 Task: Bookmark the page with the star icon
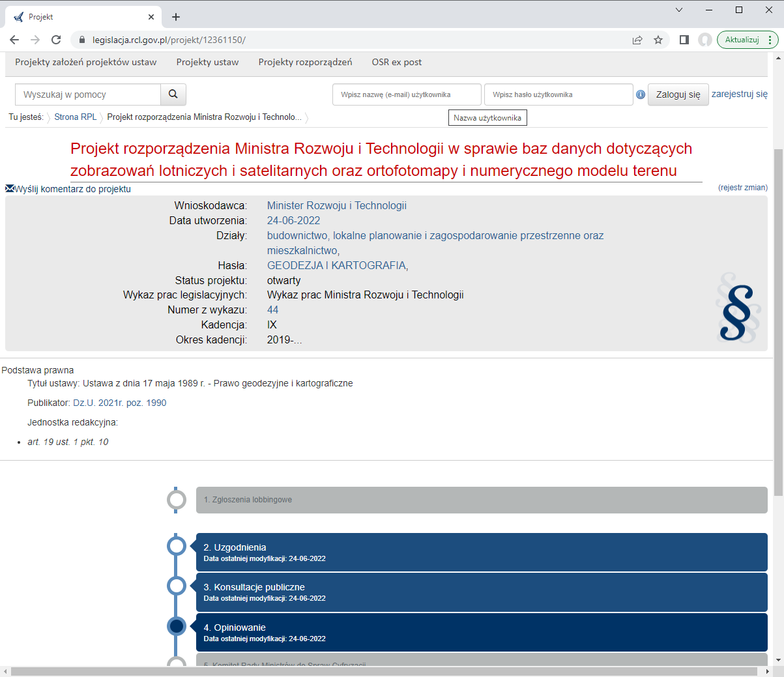click(x=658, y=39)
